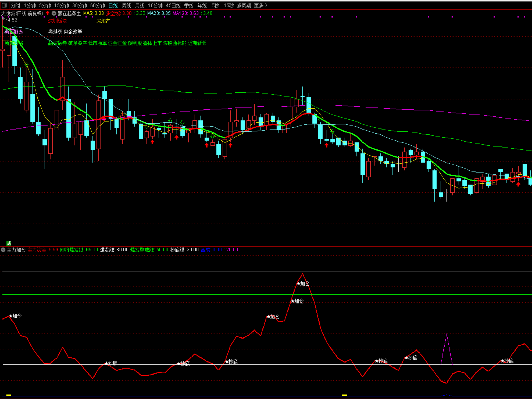Click the MA120: 3.63 value
Viewport: 532px width, 399px height.
pos(186,13)
